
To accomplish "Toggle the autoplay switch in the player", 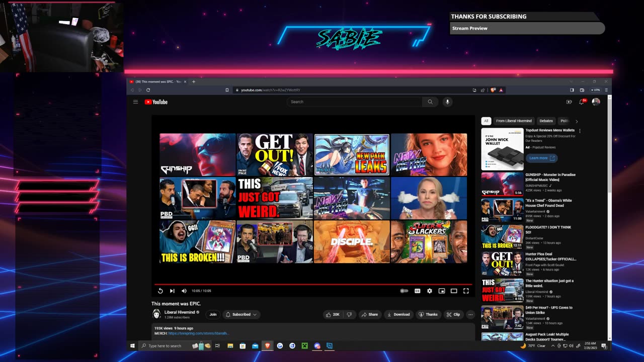I will (x=404, y=291).
